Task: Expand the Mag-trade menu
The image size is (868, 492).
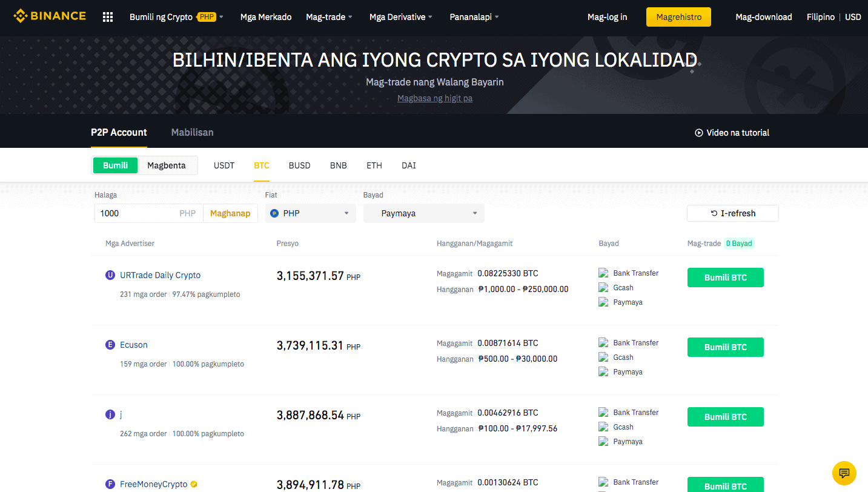Action: tap(329, 17)
